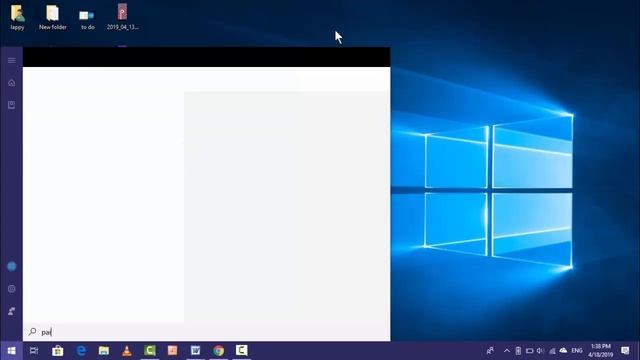Open the clock and calendar flyout
This screenshot has height=360, width=640.
pos(600,351)
